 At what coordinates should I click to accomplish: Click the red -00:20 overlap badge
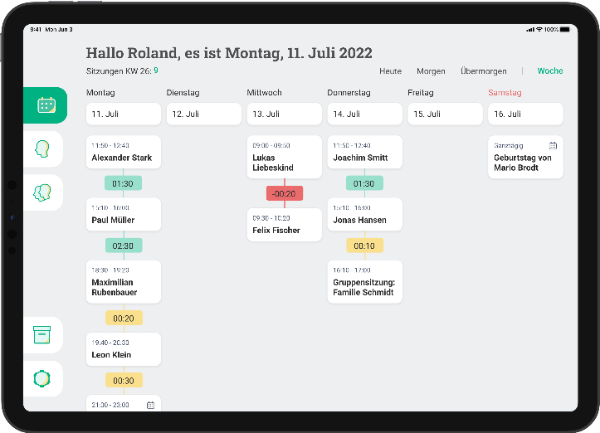[284, 194]
